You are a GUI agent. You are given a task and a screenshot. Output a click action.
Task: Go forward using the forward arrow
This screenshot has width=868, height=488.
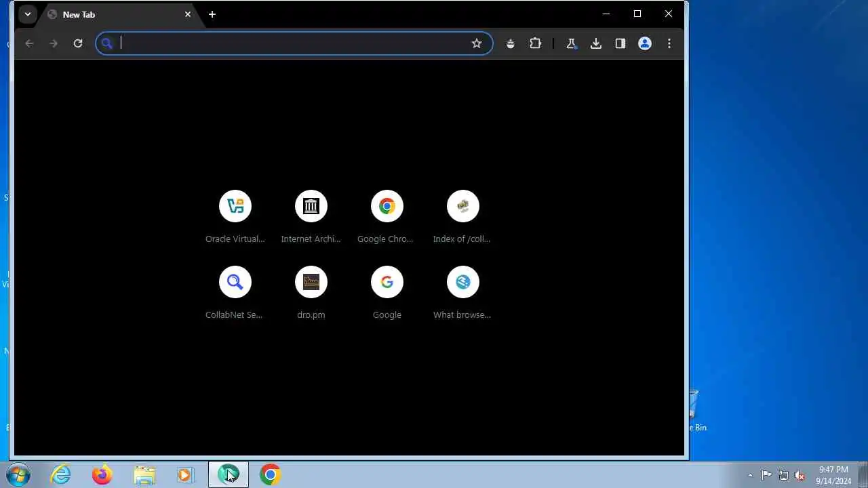(54, 43)
